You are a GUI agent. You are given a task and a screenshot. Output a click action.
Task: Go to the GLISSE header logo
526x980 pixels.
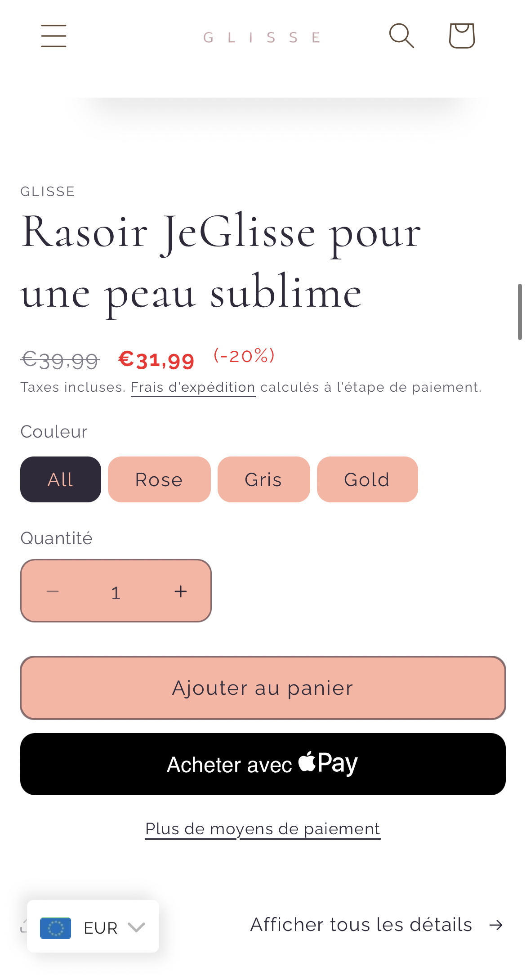[x=262, y=37]
